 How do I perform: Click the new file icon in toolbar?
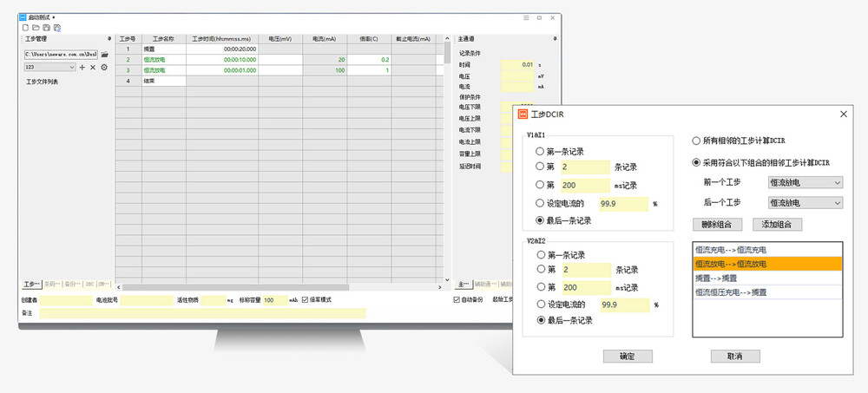tap(26, 28)
